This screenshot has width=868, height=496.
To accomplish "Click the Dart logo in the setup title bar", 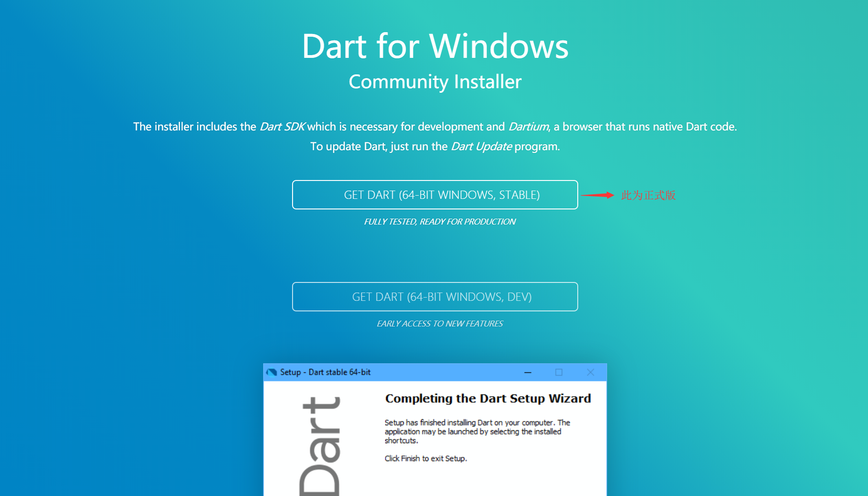I will tap(271, 372).
